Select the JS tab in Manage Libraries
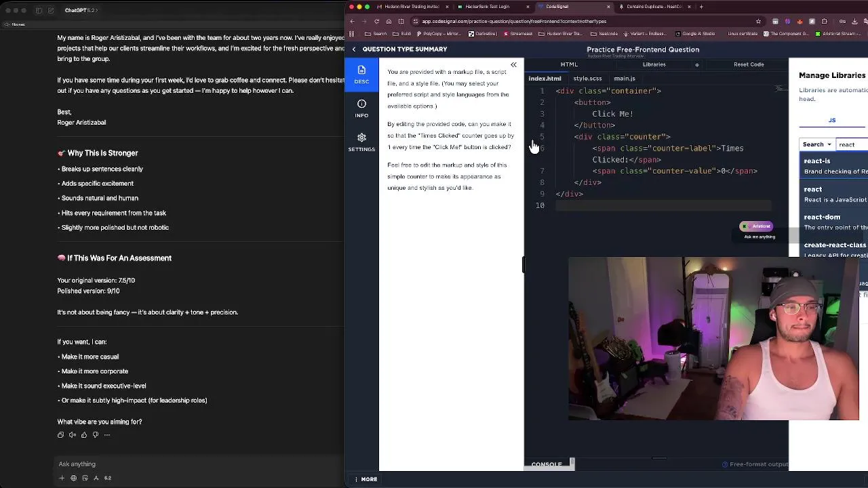 (832, 120)
